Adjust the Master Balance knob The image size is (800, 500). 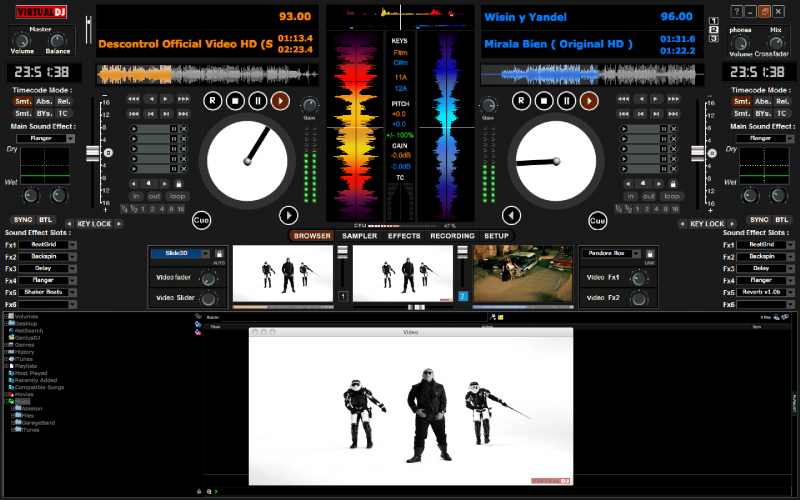[57, 40]
